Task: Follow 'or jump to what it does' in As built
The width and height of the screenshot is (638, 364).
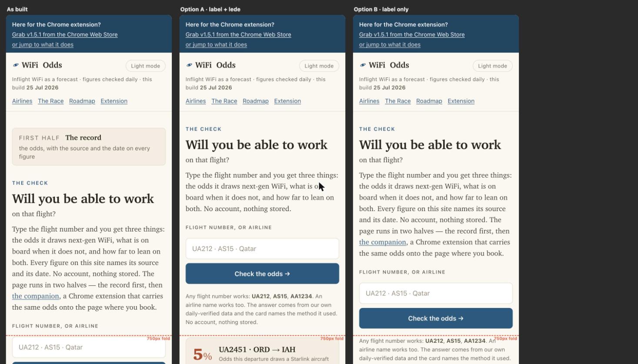Action: [x=43, y=45]
